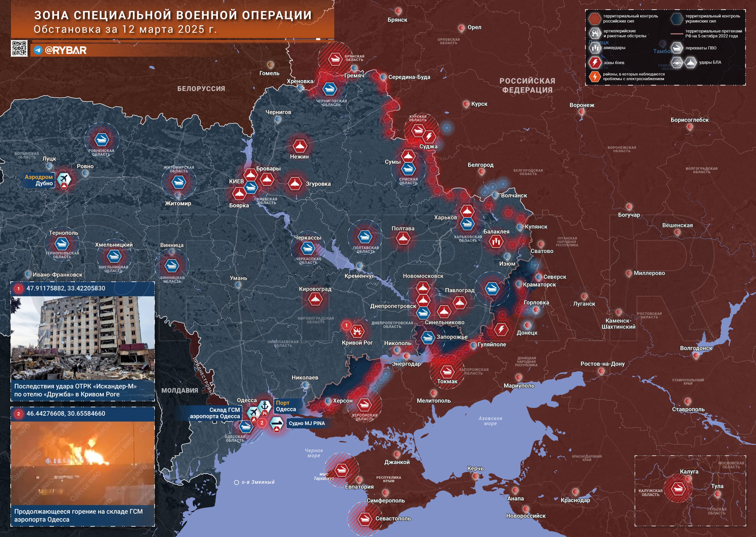Click the air defense icon in Калужская область inset

coord(678,488)
